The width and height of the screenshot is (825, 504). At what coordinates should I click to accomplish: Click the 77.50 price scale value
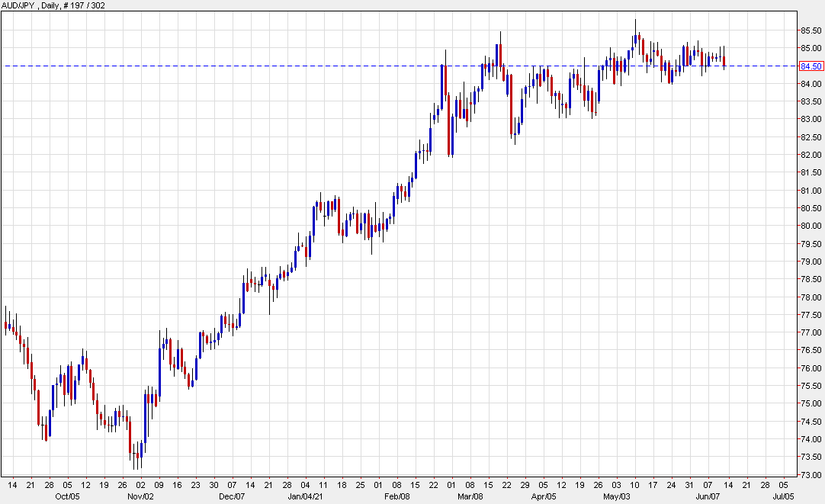pyautogui.click(x=810, y=315)
